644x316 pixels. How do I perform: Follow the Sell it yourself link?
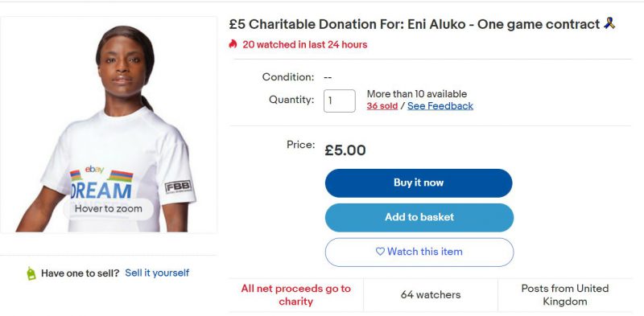[x=157, y=273]
